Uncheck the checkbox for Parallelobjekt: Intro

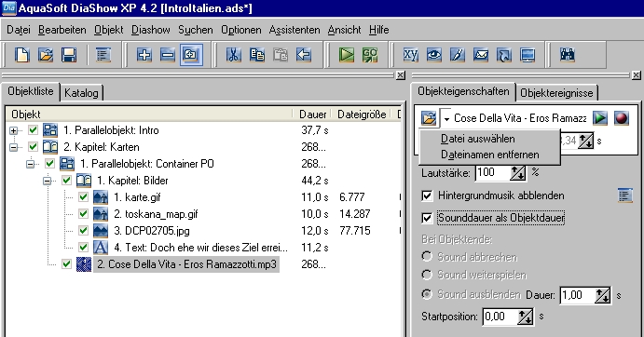coord(33,130)
